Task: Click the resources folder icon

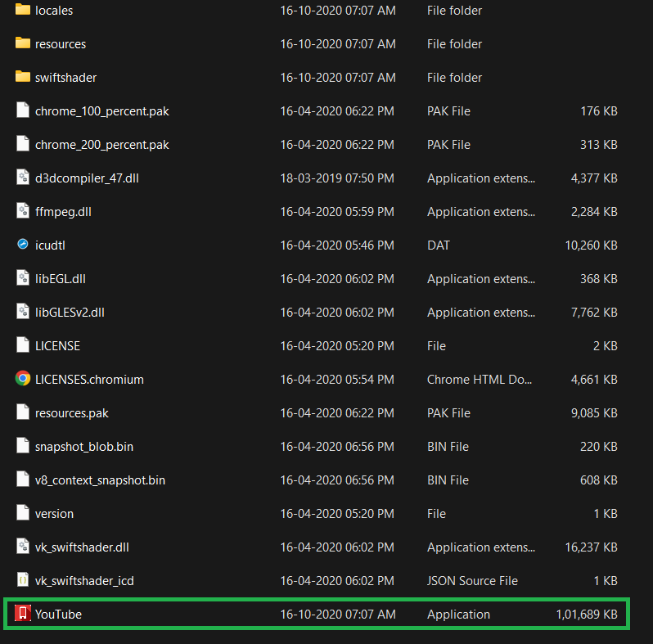Action: [x=22, y=43]
